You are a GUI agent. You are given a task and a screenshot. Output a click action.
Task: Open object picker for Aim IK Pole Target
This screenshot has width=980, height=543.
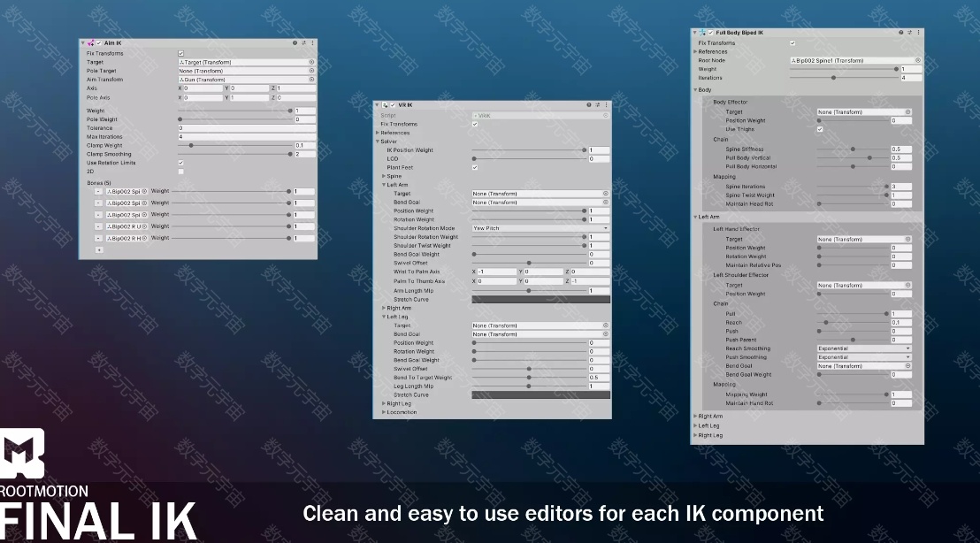[x=311, y=71]
